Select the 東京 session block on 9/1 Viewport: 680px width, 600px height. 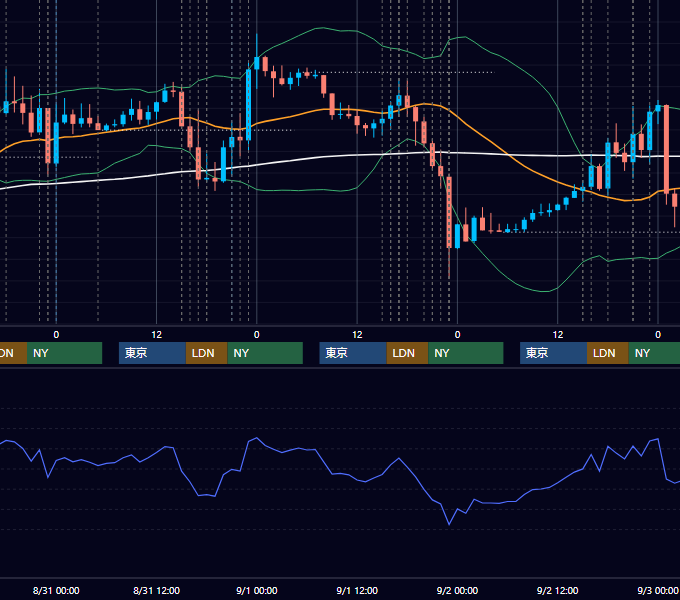353,353
